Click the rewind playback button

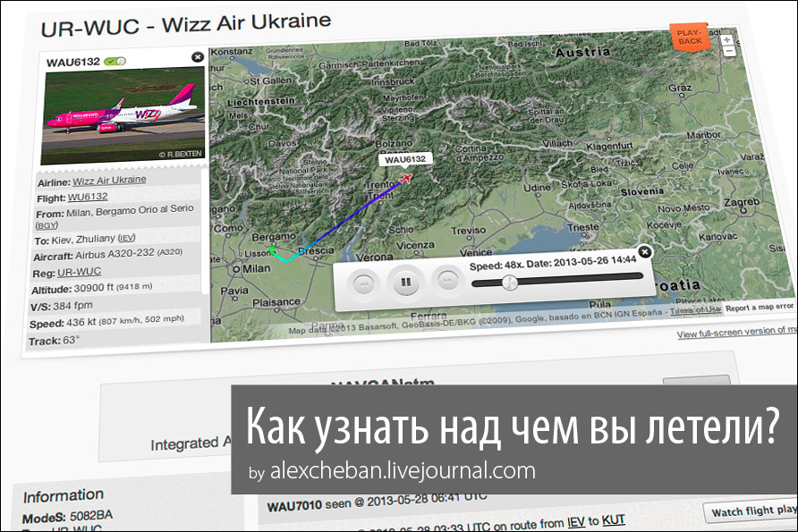(x=363, y=283)
